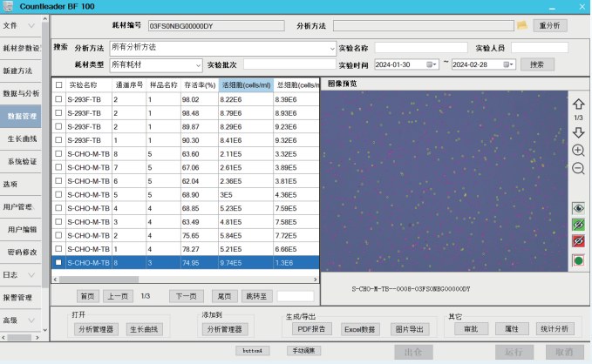This screenshot has width=592, height=364.
Task: Click the green circle marker icon
Action: (x=578, y=260)
